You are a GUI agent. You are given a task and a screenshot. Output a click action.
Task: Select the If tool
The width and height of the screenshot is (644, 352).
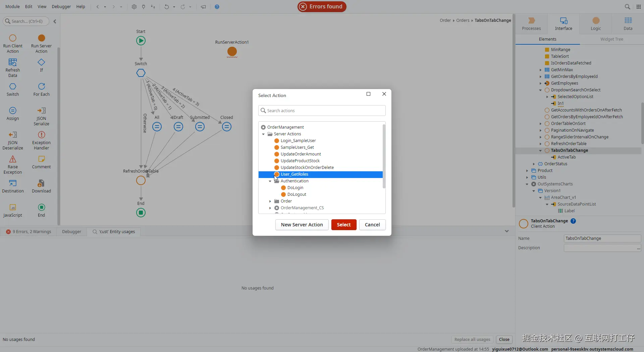[x=41, y=65]
